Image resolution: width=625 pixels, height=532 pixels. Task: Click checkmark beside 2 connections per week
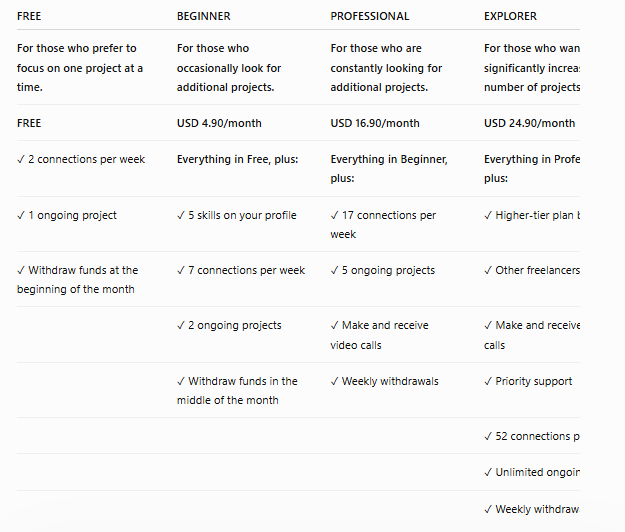(x=21, y=159)
